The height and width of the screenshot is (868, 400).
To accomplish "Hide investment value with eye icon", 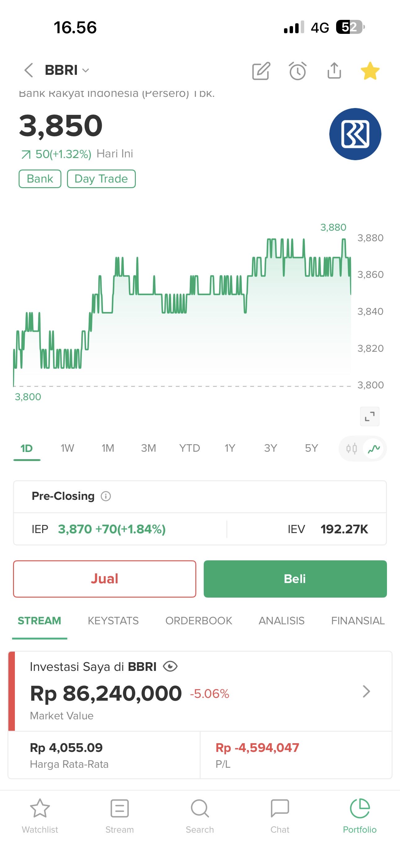I will click(170, 667).
